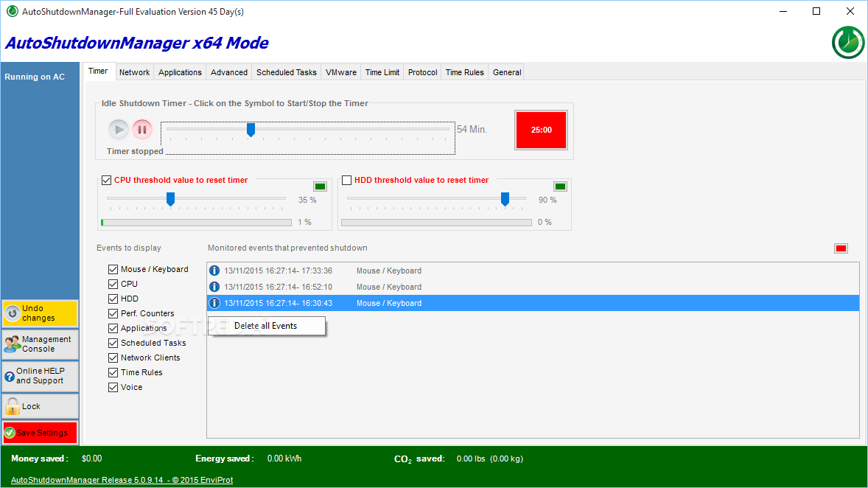Click the 'Running on AC' status text
The height and width of the screenshot is (488, 868).
[x=35, y=77]
